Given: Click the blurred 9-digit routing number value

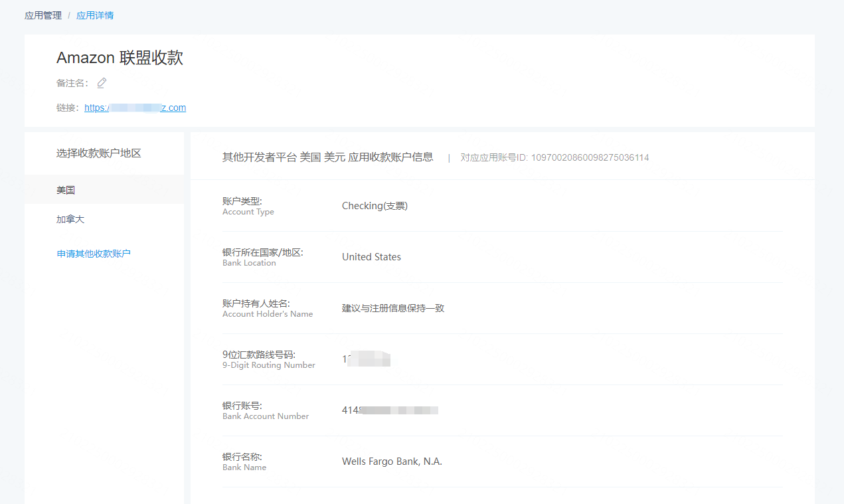Looking at the screenshot, I should pyautogui.click(x=366, y=359).
